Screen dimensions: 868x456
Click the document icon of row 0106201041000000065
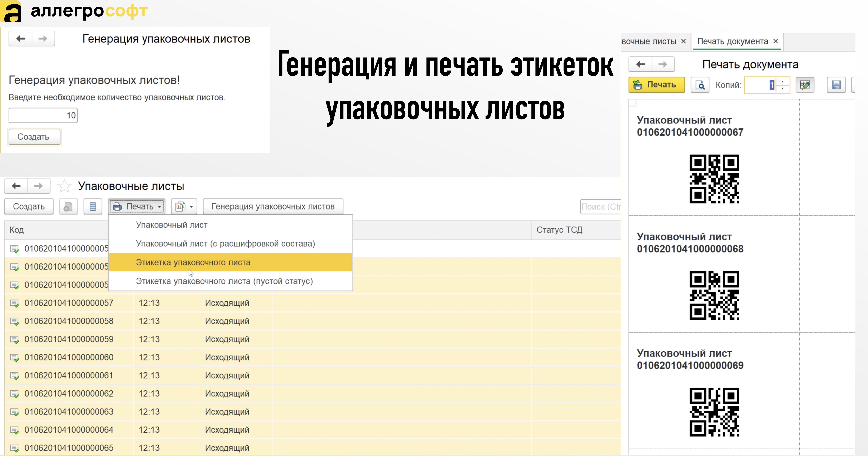tap(14, 448)
